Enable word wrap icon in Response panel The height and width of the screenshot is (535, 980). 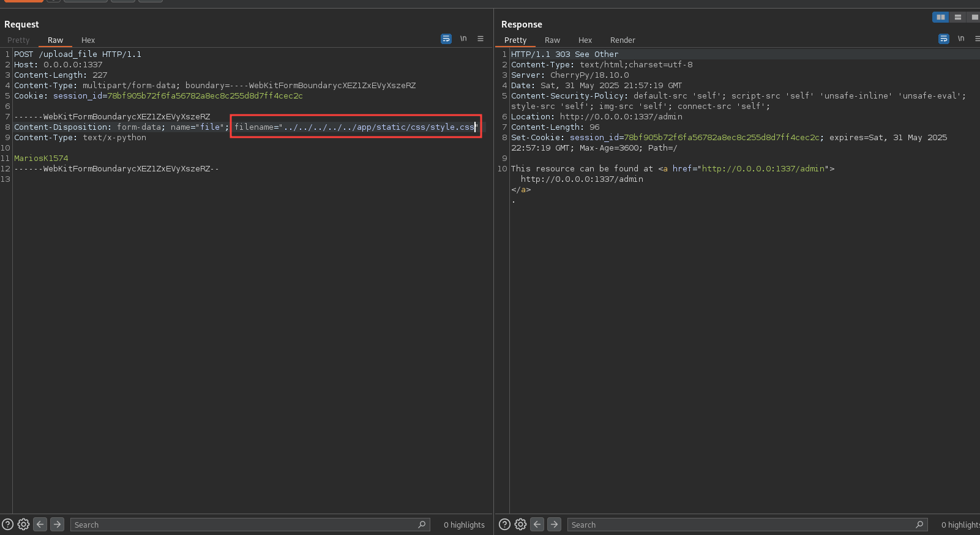944,39
